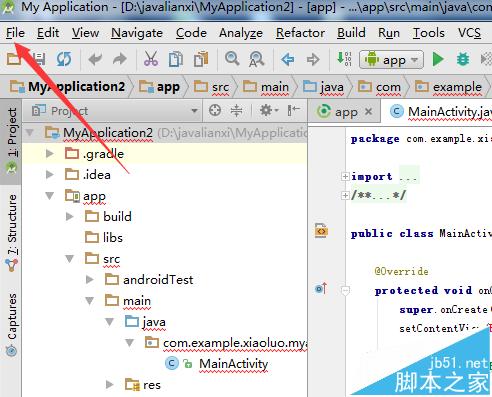Select com in the breadcrumb bar

[x=379, y=87]
